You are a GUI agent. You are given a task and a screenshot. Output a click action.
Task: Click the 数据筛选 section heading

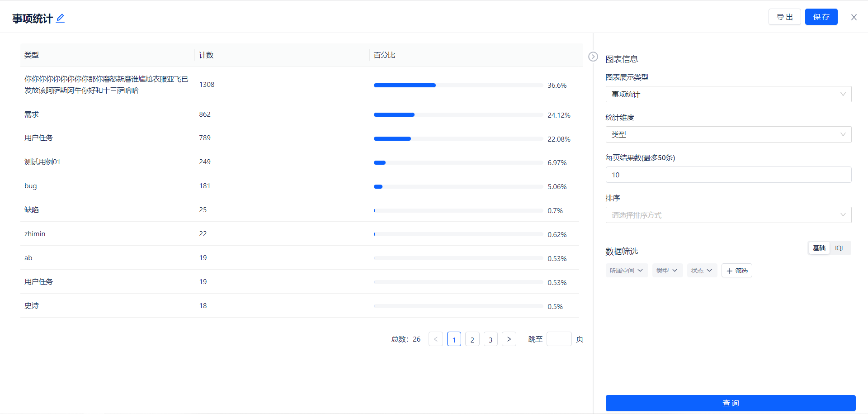[622, 252]
